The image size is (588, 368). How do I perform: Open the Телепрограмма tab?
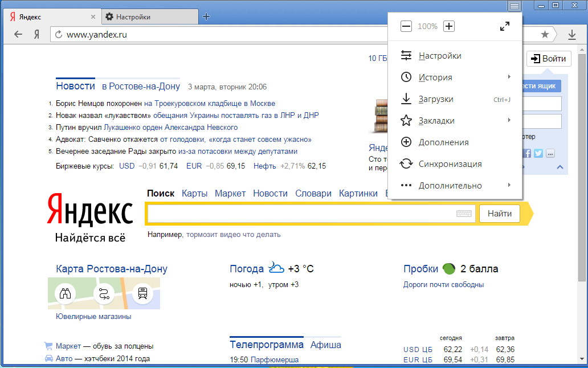(267, 345)
